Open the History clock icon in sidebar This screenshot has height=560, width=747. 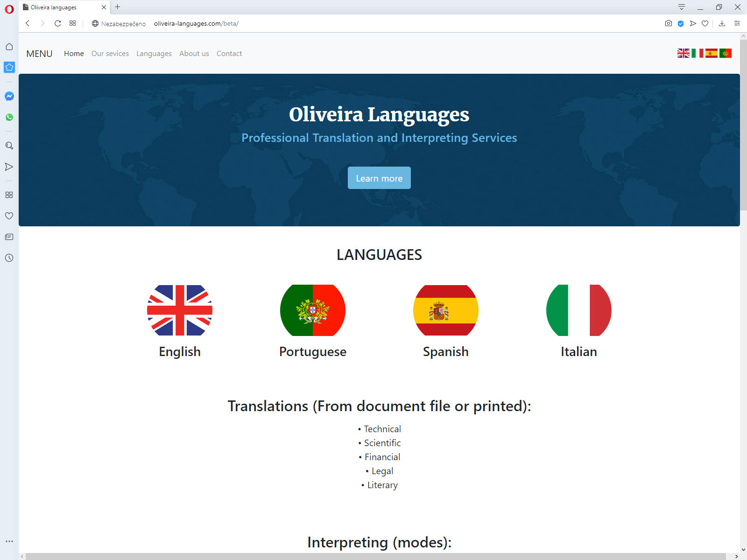tap(9, 258)
